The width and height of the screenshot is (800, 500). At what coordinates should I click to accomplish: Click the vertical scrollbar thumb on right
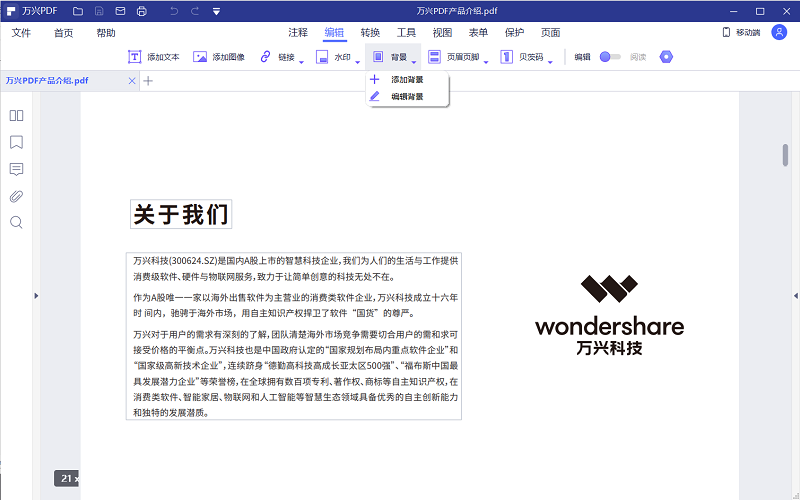(785, 155)
